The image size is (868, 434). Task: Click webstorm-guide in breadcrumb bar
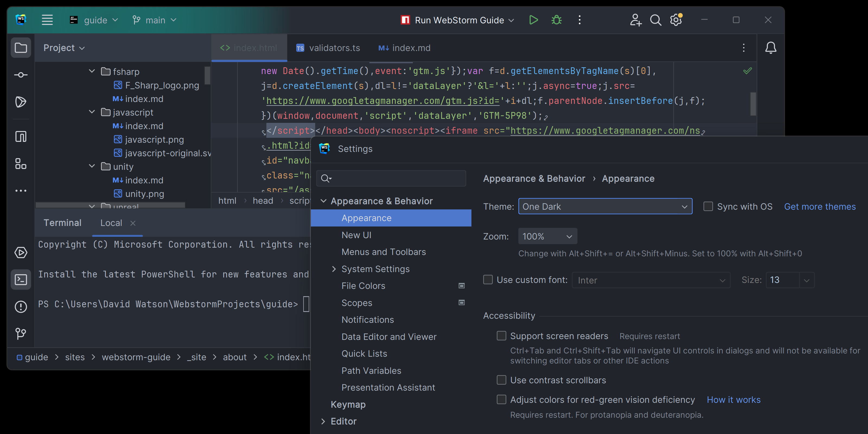click(x=136, y=357)
